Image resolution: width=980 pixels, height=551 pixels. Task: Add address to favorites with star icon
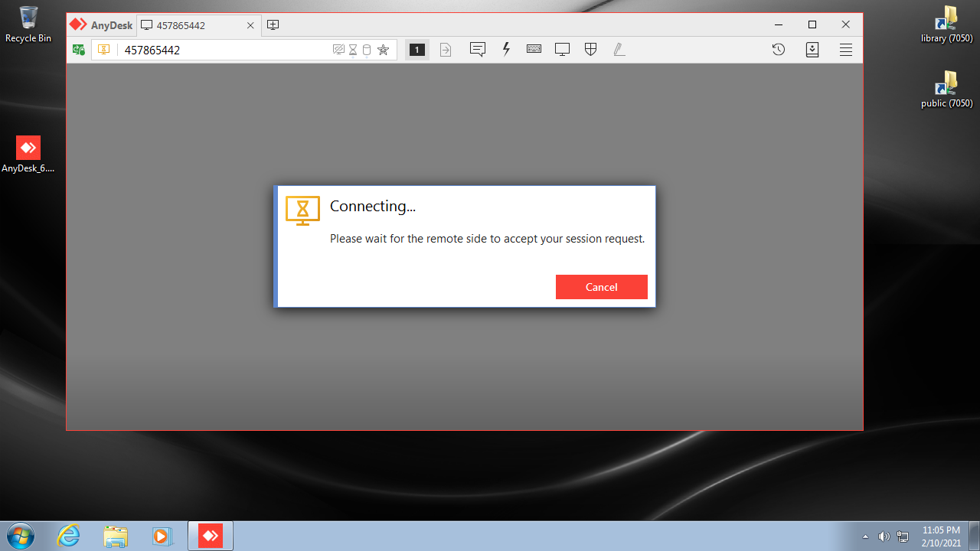(384, 50)
